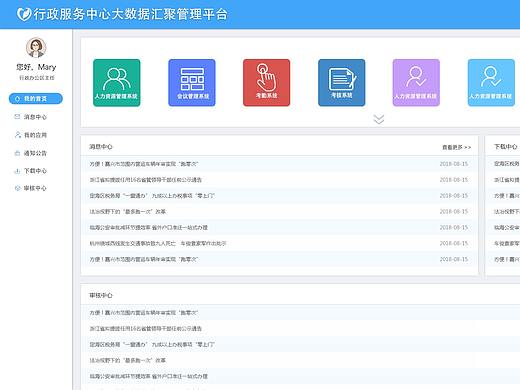The width and height of the screenshot is (520, 390).
Task: Click Mary's profile avatar
Action: tap(36, 47)
